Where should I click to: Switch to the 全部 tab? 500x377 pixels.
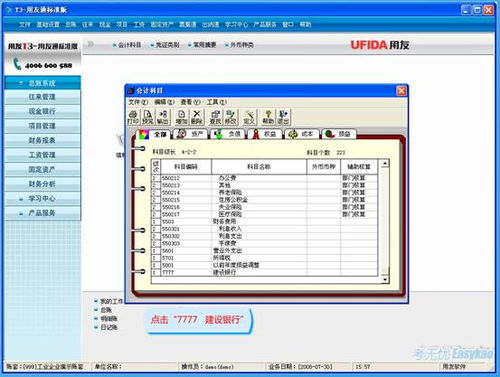point(154,134)
